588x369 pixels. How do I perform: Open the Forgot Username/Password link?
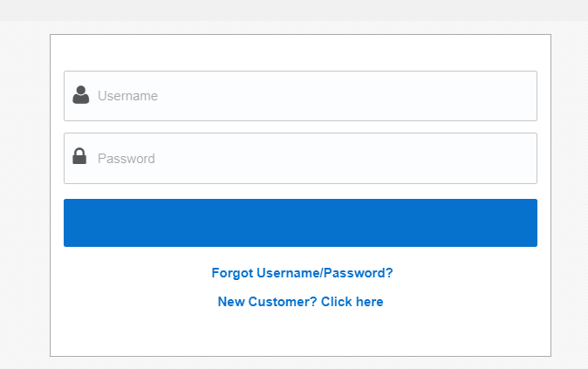click(x=302, y=273)
